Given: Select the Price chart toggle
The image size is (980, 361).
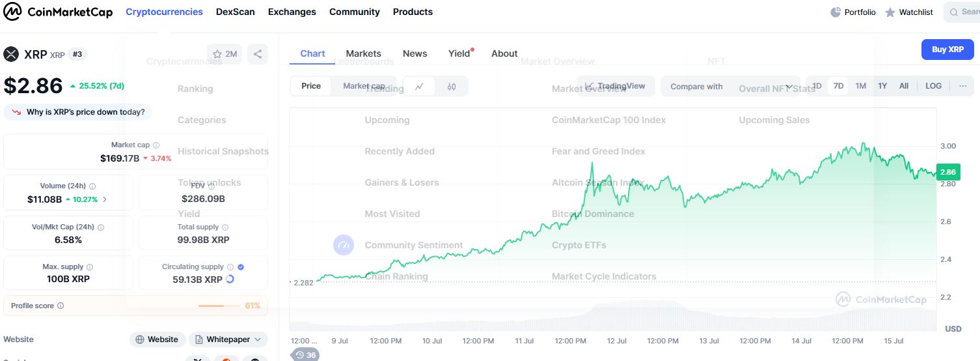Looking at the screenshot, I should (311, 86).
